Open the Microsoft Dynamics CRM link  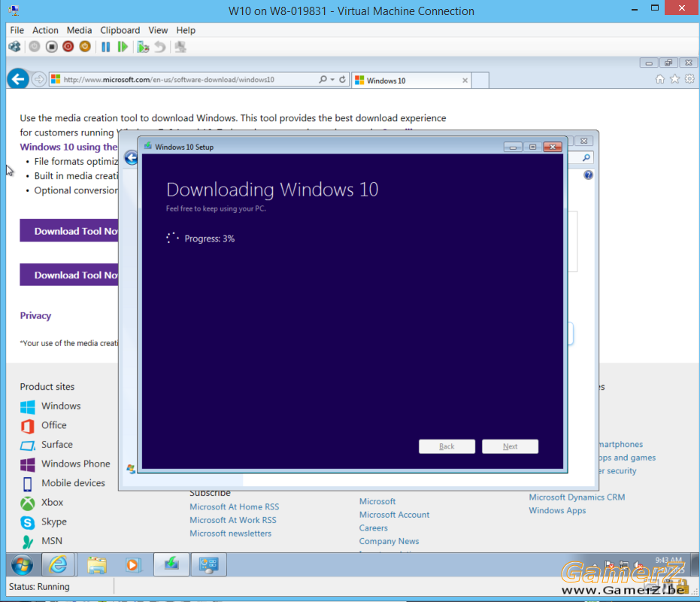(x=577, y=497)
